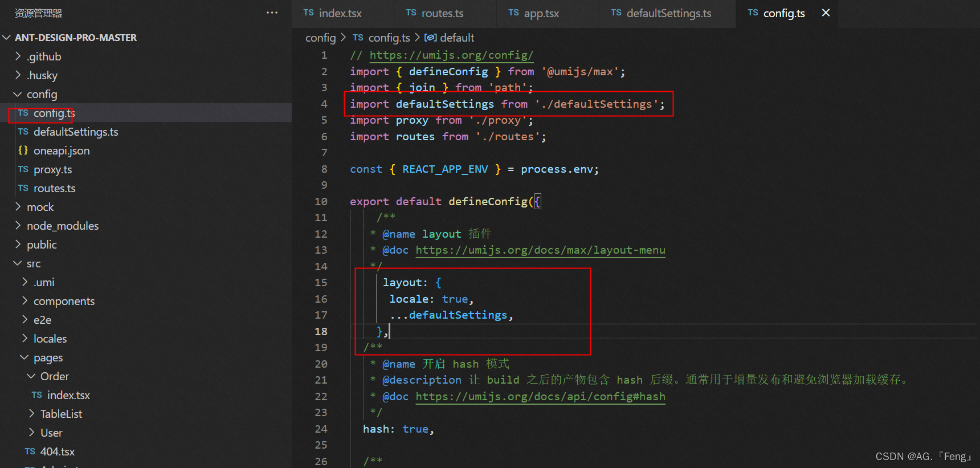The width and height of the screenshot is (980, 468).
Task: Click the TS icon of proxy.ts file
Action: (23, 169)
